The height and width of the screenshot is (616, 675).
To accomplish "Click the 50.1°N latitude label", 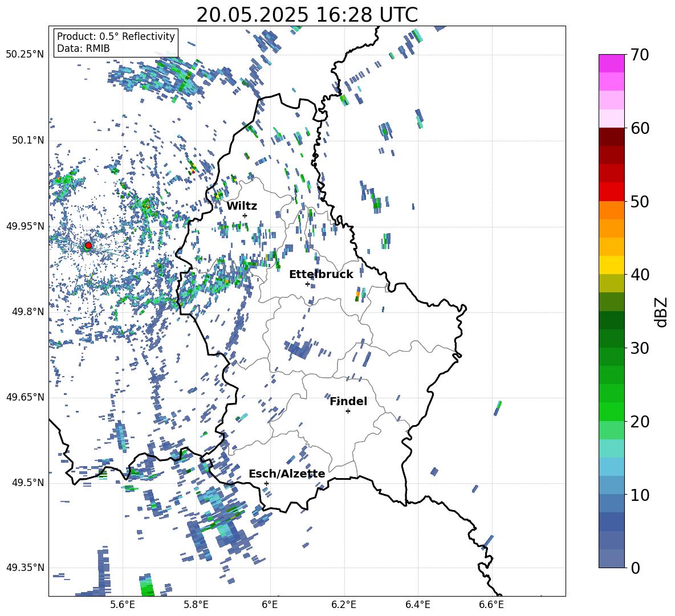I will pyautogui.click(x=27, y=141).
